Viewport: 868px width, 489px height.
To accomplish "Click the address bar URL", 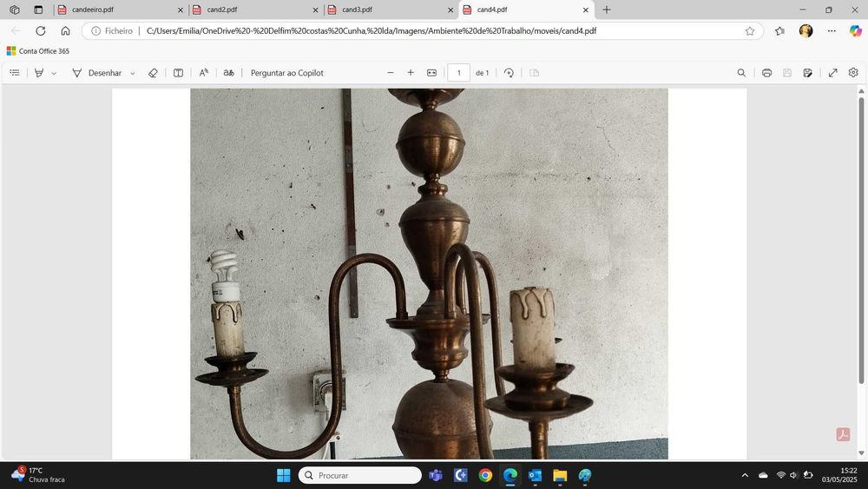I will coord(371,31).
